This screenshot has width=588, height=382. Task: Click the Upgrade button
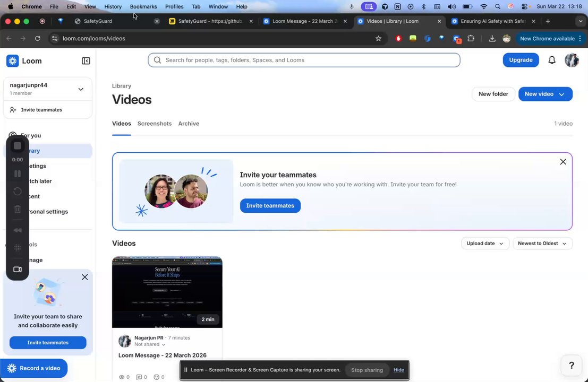point(521,60)
